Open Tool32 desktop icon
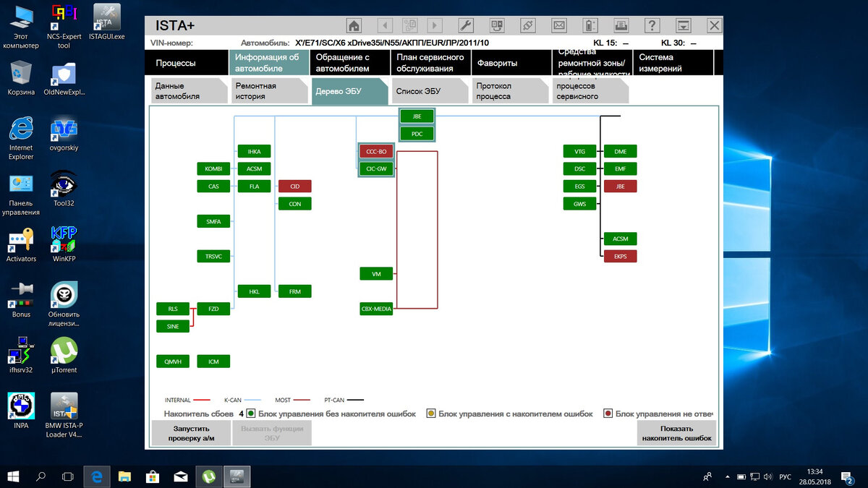 coord(64,189)
